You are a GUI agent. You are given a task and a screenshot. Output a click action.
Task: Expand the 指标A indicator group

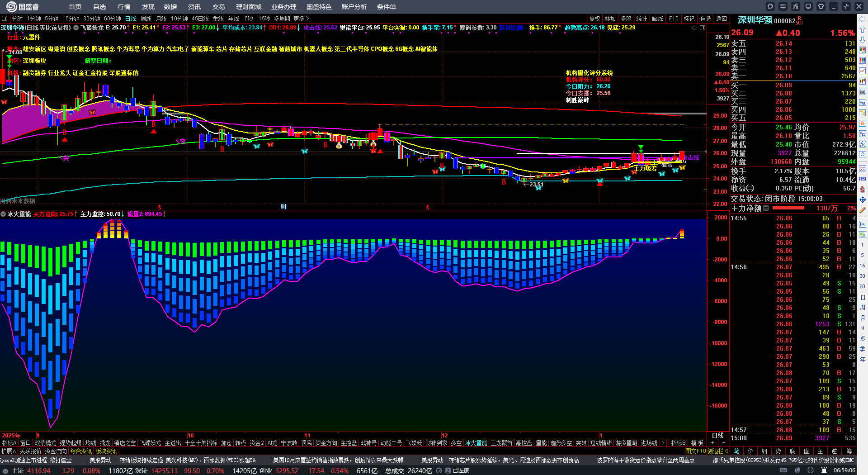[x=9, y=443]
